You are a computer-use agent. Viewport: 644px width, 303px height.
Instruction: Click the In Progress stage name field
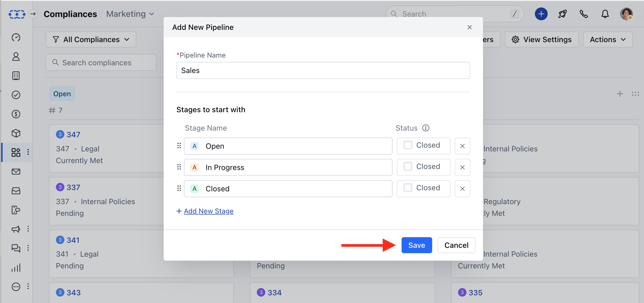pyautogui.click(x=288, y=167)
